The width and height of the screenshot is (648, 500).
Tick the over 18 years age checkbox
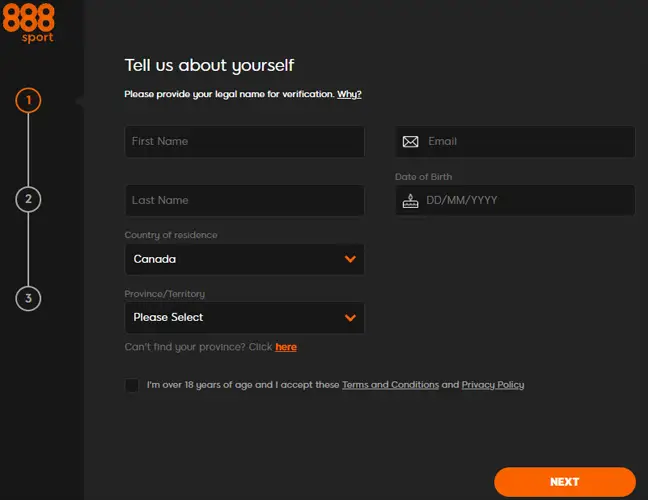pos(132,385)
